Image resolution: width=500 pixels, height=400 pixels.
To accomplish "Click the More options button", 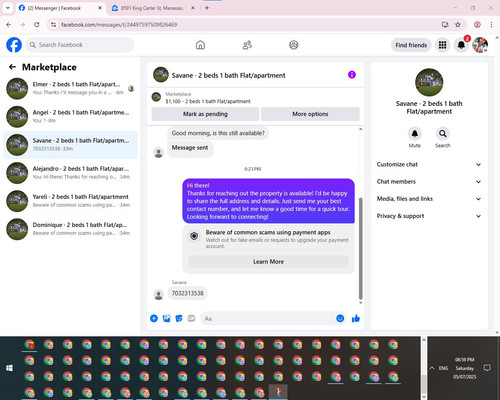I will click(x=310, y=114).
